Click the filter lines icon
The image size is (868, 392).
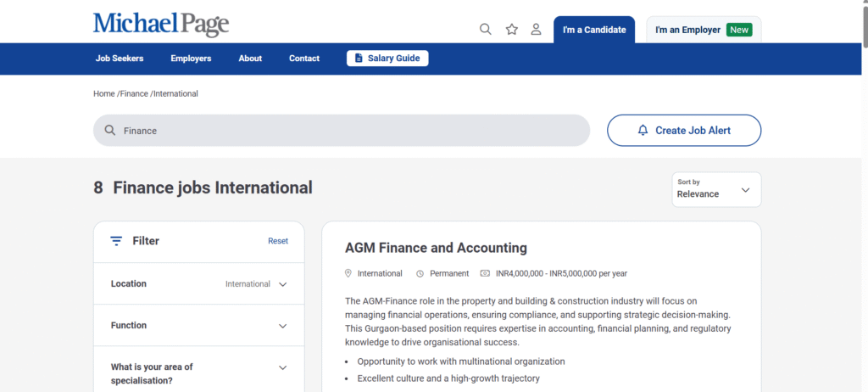(116, 241)
